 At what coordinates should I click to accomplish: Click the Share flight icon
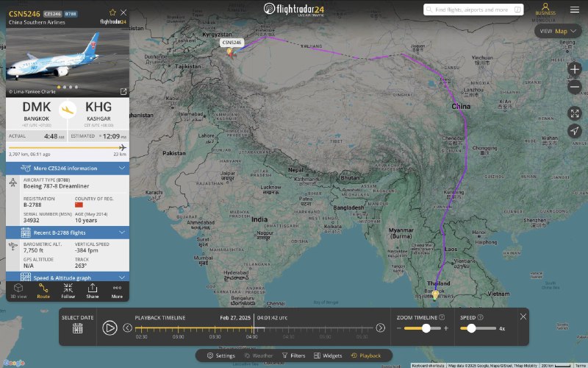tap(93, 290)
